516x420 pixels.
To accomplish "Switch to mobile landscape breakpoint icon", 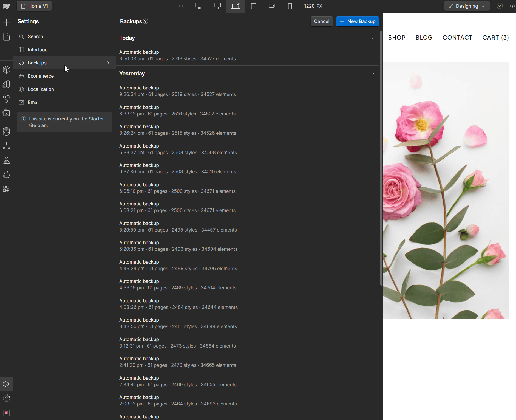I will [272, 6].
